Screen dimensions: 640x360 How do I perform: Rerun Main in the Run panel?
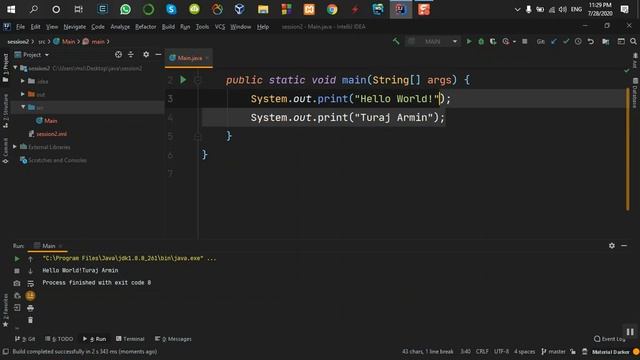(x=17, y=258)
